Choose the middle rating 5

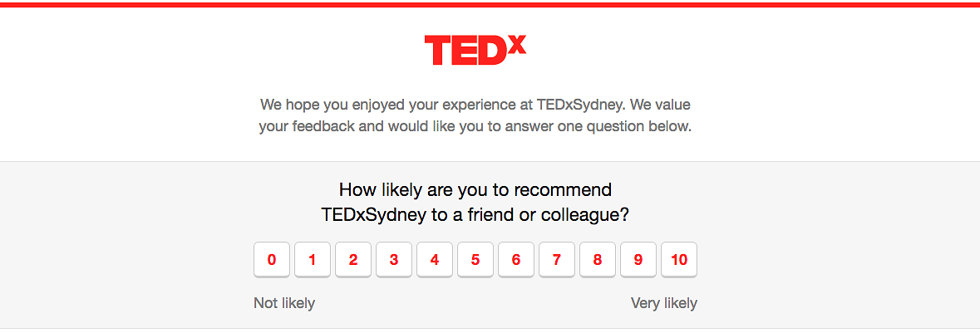click(475, 260)
